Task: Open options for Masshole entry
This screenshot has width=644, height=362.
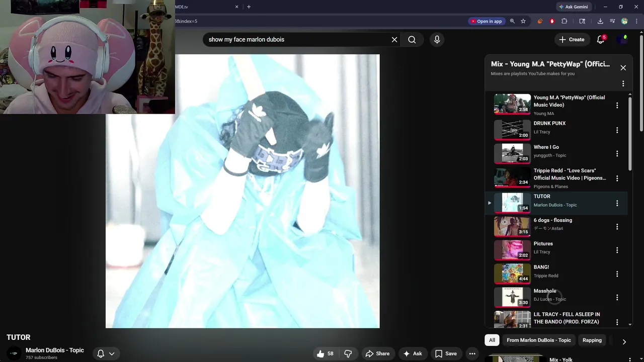Action: 617,298
